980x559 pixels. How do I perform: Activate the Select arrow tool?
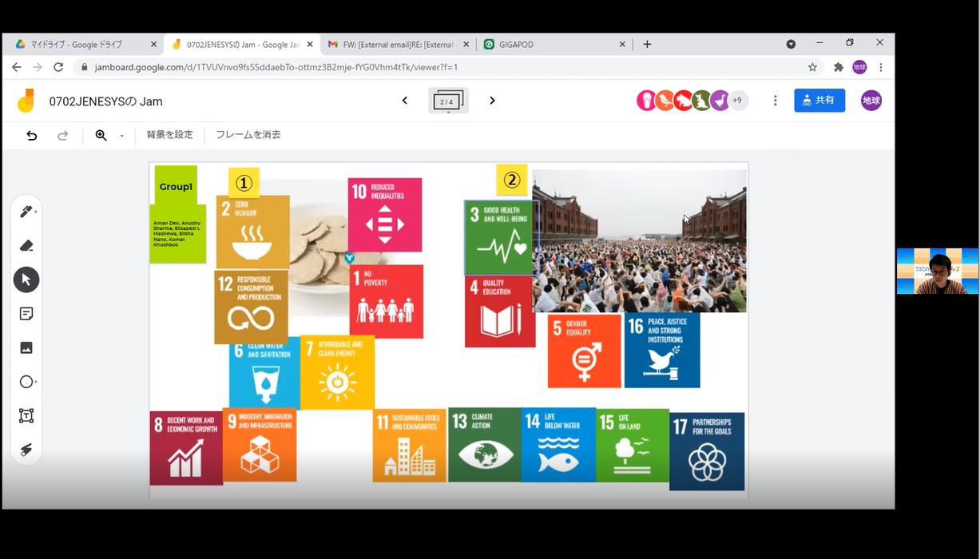(26, 279)
